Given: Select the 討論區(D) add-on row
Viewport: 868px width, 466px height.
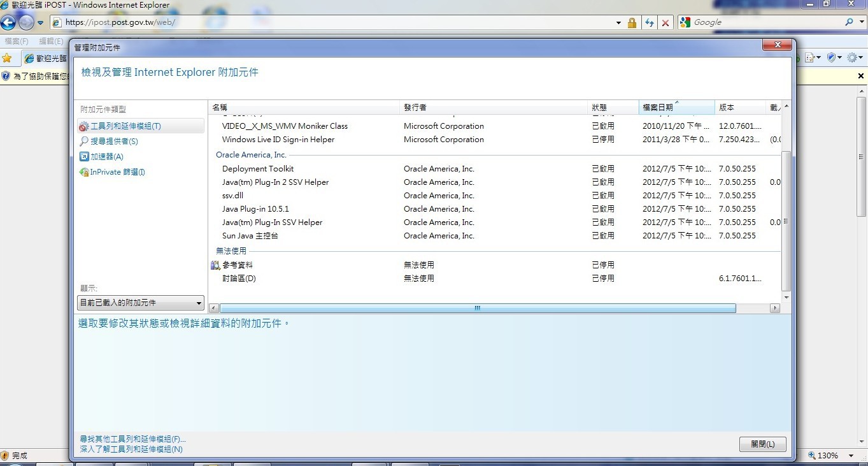Looking at the screenshot, I should [495, 279].
